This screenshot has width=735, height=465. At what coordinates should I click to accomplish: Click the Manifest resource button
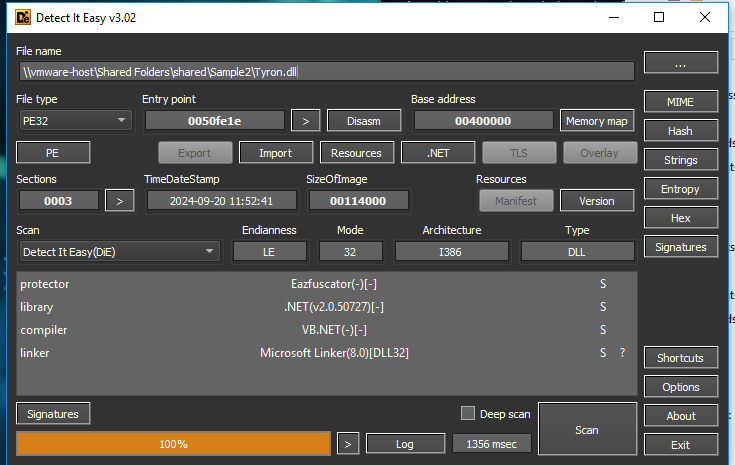point(516,201)
